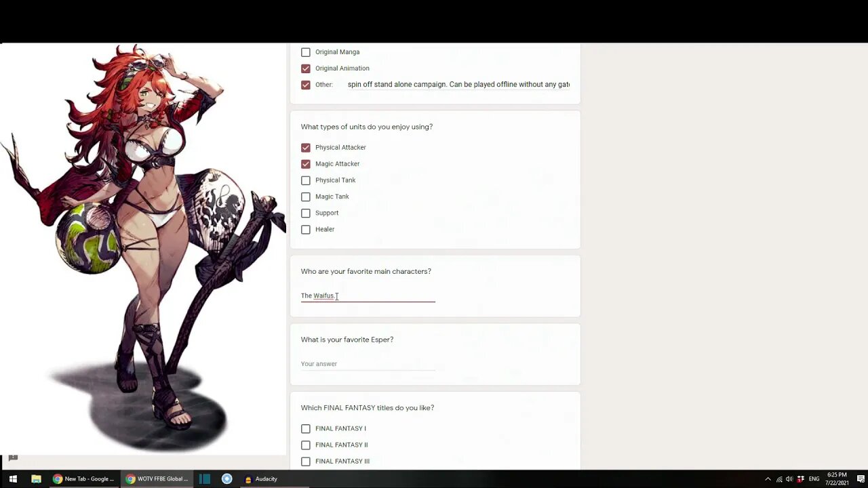Open the volume tray icon
This screenshot has height=488, width=868.
(x=790, y=479)
